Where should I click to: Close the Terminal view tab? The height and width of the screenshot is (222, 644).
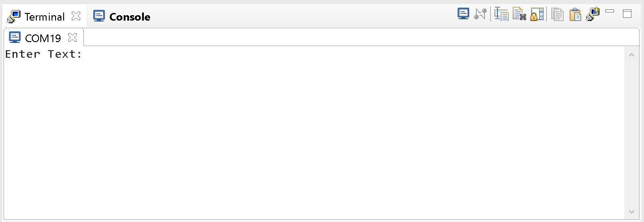(x=76, y=16)
